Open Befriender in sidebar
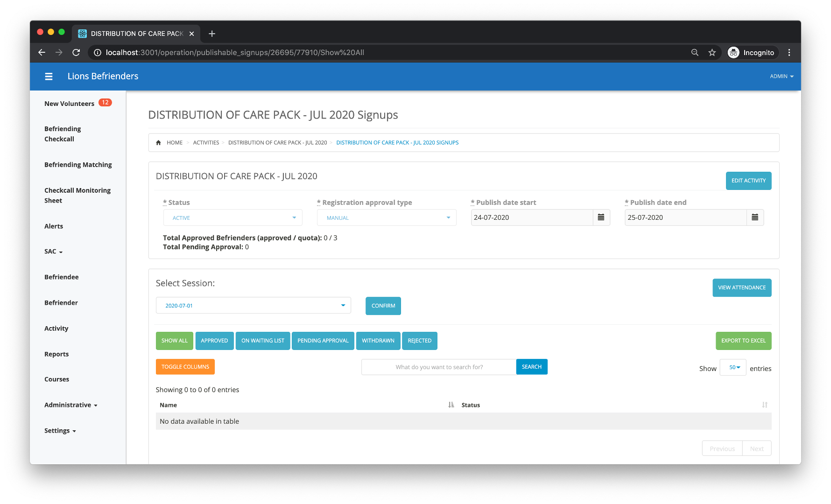831x504 pixels. click(61, 303)
